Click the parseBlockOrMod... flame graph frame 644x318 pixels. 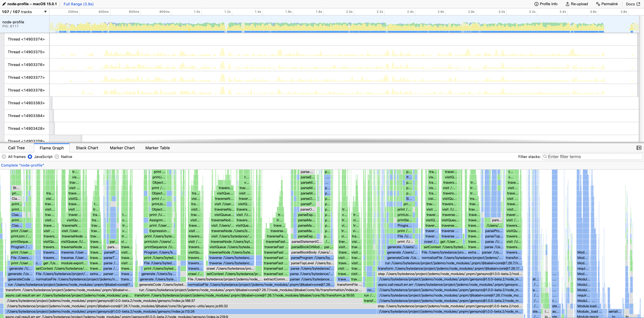[307, 247]
